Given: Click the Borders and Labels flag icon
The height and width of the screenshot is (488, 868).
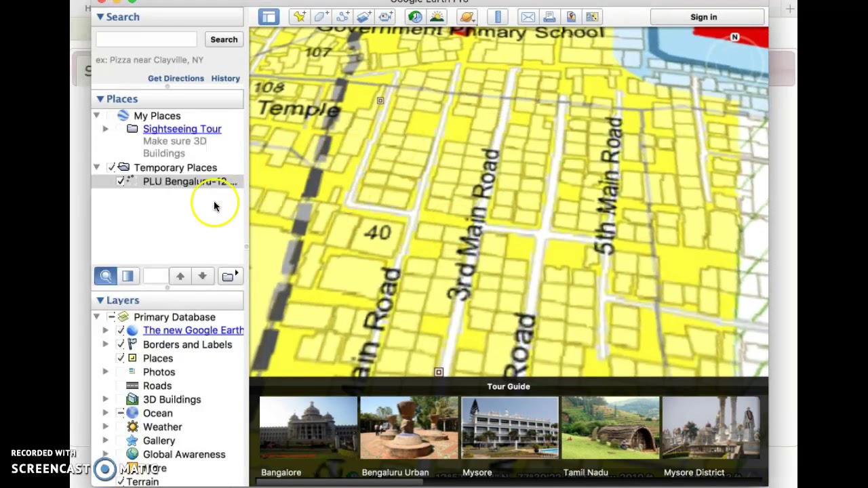Looking at the screenshot, I should pos(132,344).
